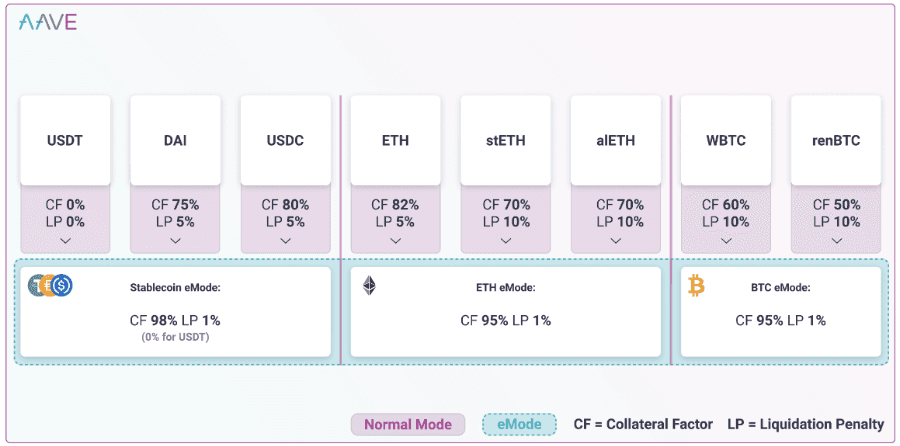The height and width of the screenshot is (446, 900).
Task: Open the ETH chevron dropdown
Action: click(395, 241)
